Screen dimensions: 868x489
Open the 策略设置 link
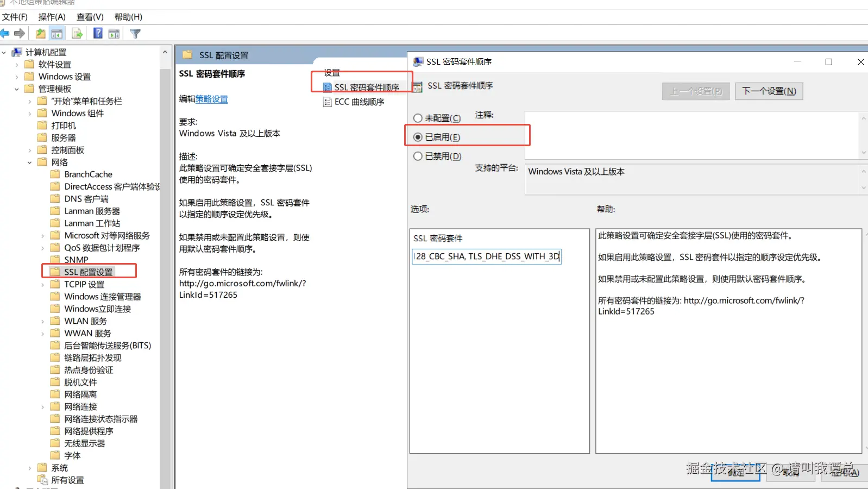212,99
